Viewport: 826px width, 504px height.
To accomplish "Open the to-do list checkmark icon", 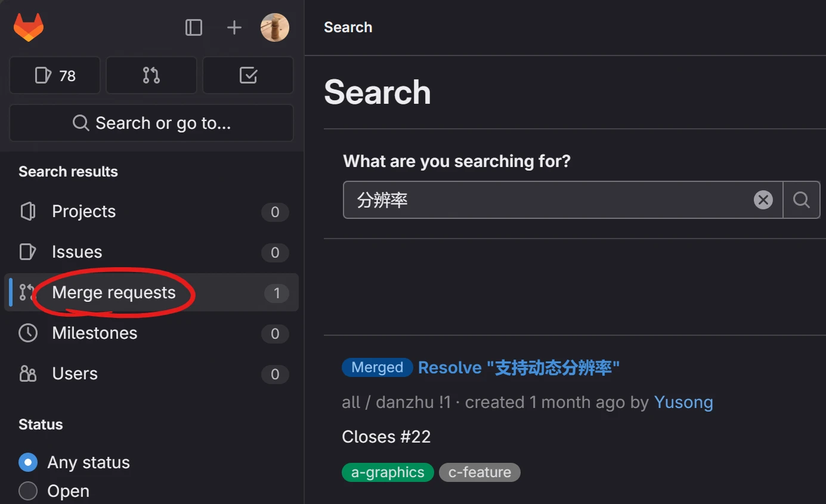I will (x=248, y=76).
